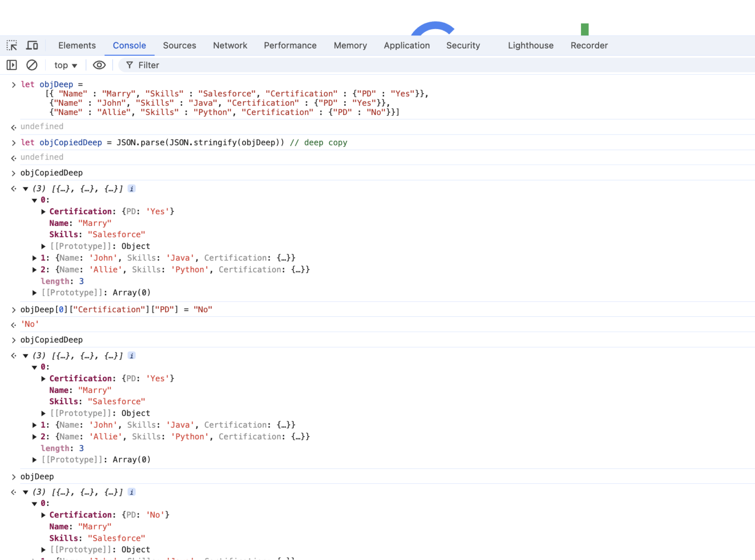Expand [[Prototype]]: Object under Marry's entry

(x=43, y=246)
